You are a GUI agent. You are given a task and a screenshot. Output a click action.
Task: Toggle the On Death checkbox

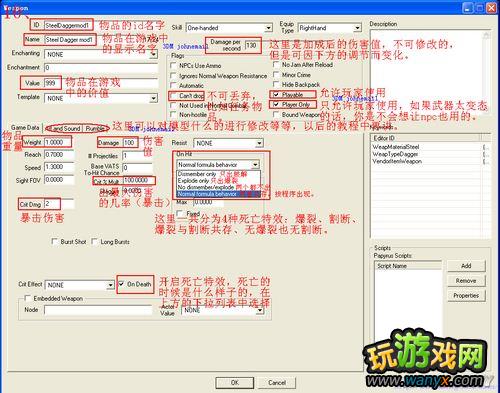(x=121, y=284)
